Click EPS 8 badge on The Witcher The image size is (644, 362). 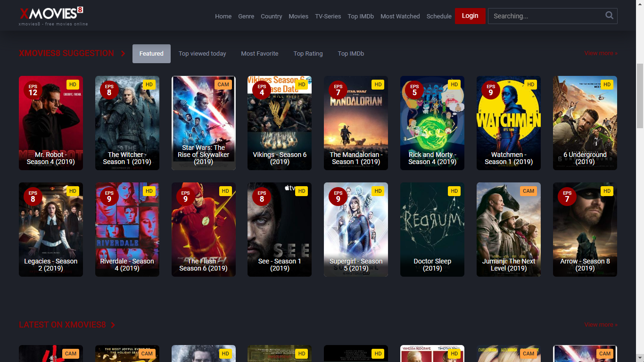click(x=109, y=90)
